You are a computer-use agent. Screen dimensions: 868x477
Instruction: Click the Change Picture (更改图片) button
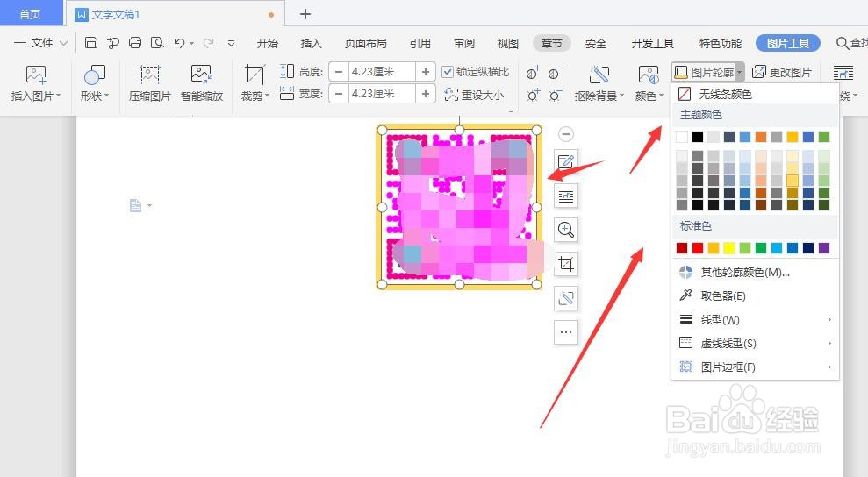(x=782, y=72)
